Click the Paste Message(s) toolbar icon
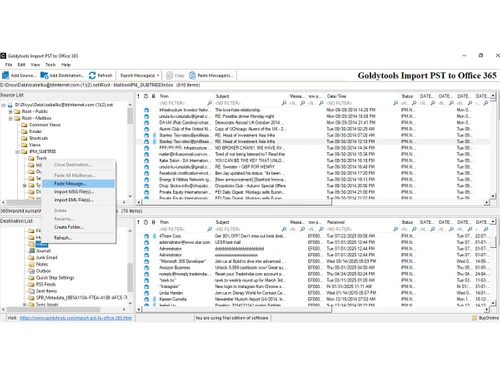Screen dimensions: 500x375 [x=192, y=75]
